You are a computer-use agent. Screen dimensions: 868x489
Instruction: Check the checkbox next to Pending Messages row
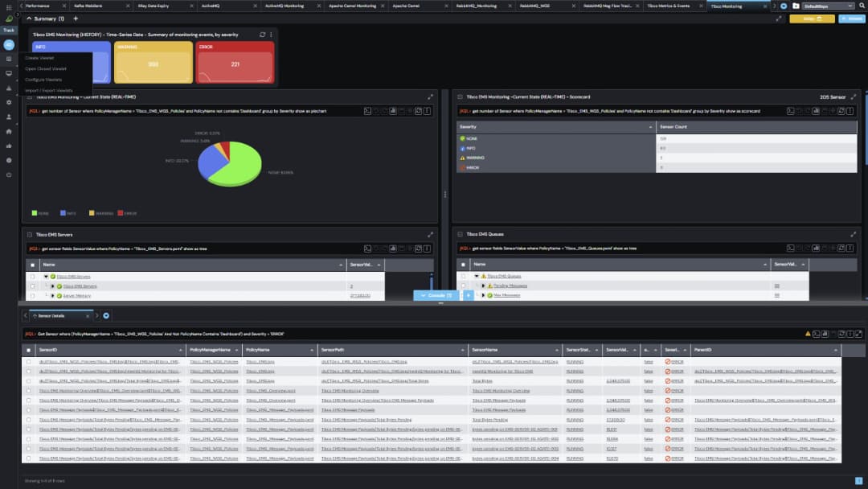[x=465, y=285]
